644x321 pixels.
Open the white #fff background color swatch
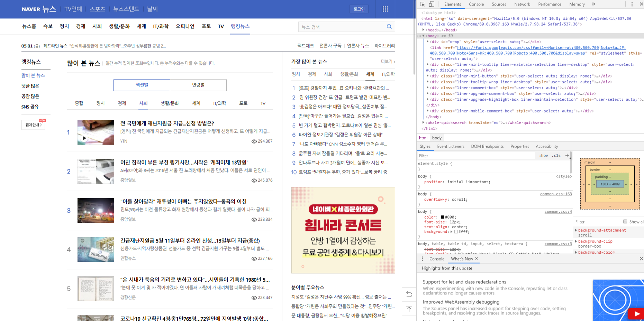[456, 232]
